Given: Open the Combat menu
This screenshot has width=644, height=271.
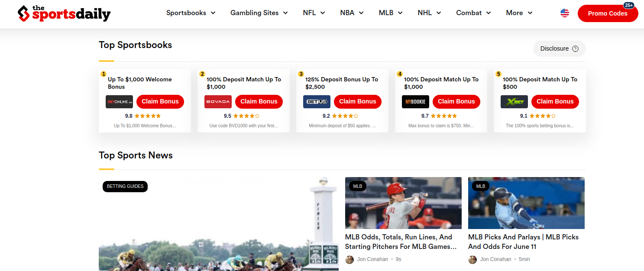Looking at the screenshot, I should pos(473,13).
